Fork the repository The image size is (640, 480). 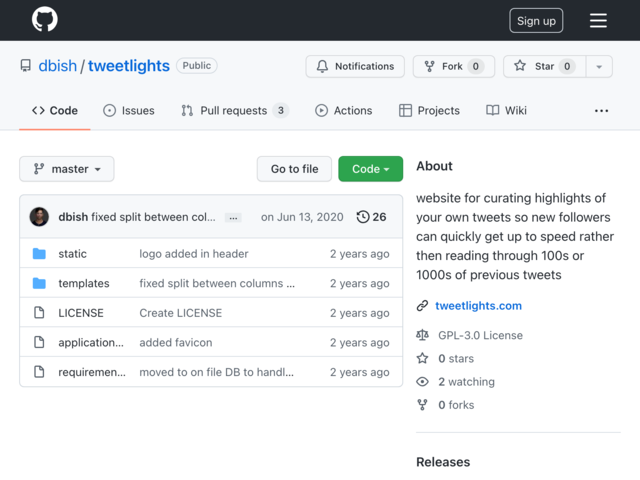pyautogui.click(x=453, y=66)
